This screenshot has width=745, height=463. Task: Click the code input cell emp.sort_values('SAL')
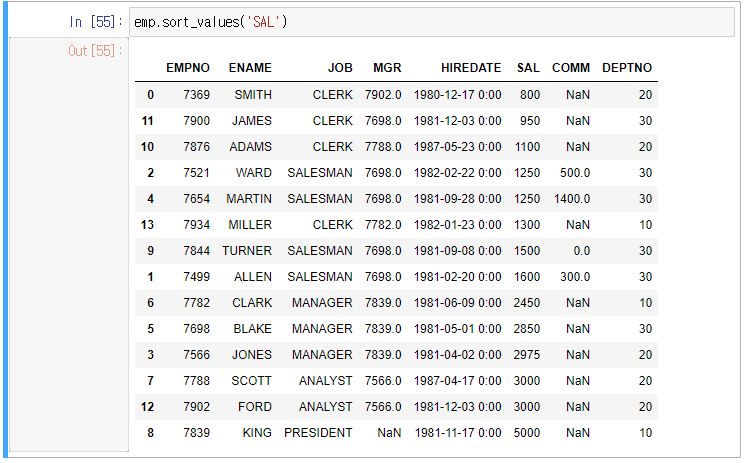[x=431, y=22]
